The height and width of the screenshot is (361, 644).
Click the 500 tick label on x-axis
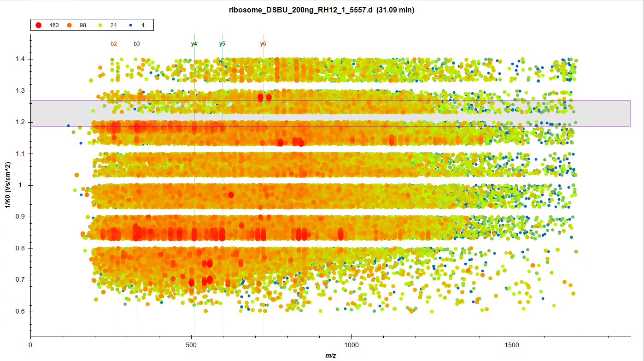pos(191,345)
